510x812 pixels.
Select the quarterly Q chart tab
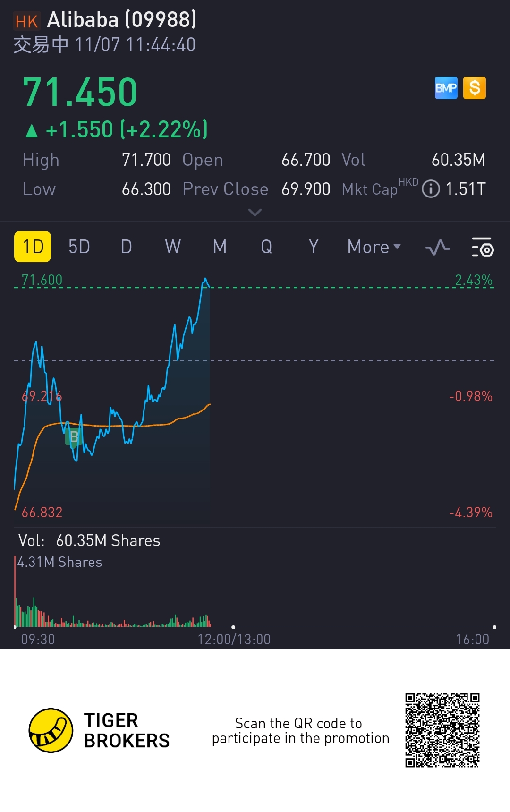click(266, 247)
